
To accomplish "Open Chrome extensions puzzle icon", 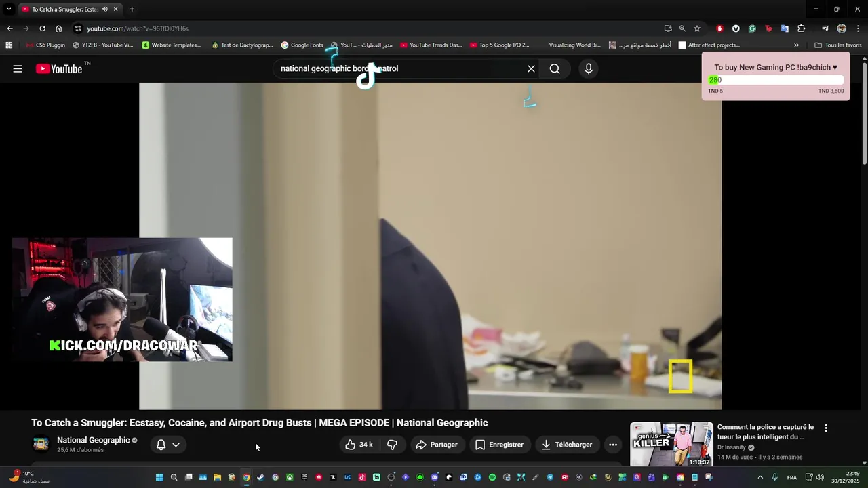I will click(801, 28).
